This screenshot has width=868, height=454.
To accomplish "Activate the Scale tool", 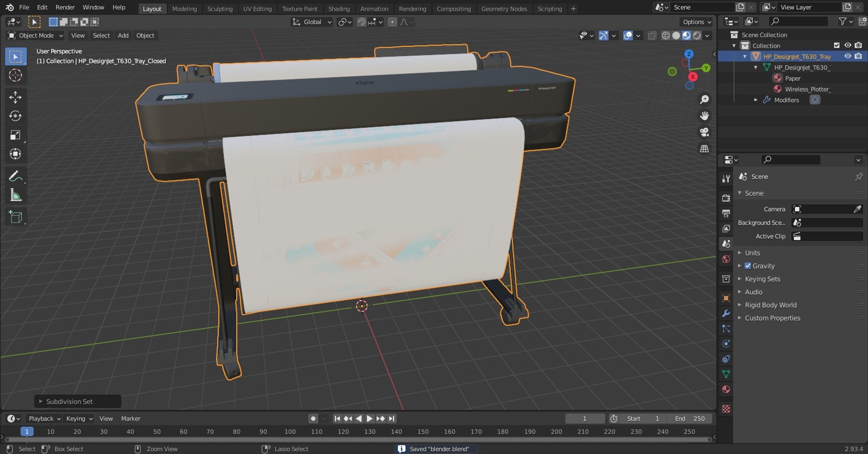I will (x=15, y=135).
